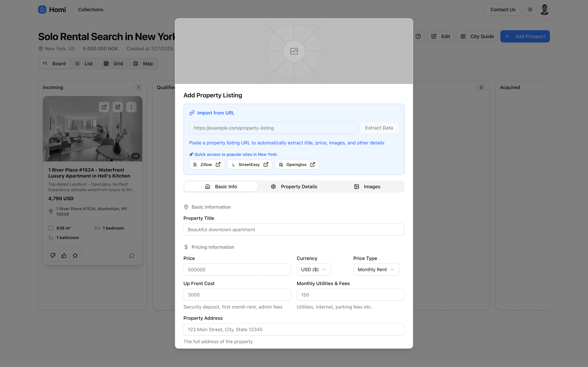The width and height of the screenshot is (588, 367).
Task: Click the Property Title input field
Action: (x=294, y=229)
